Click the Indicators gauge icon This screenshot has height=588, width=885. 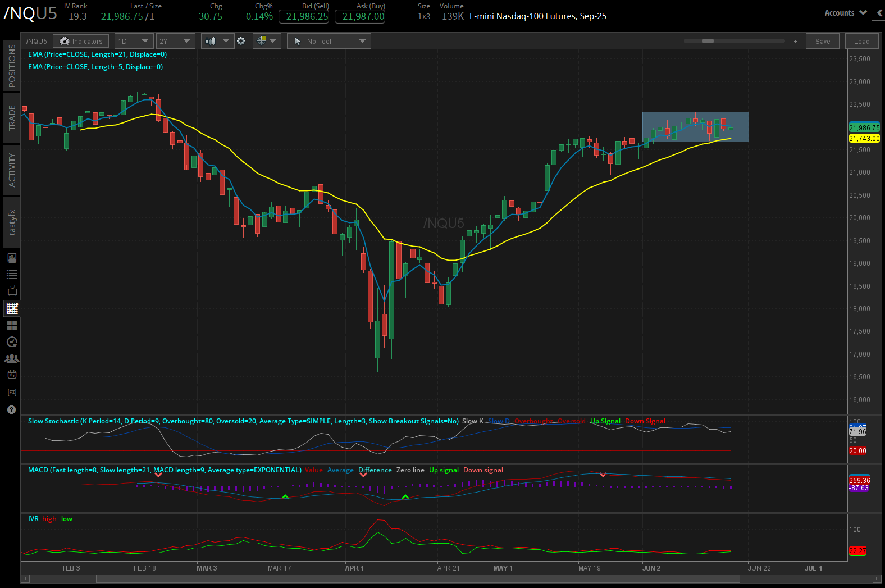tap(65, 41)
